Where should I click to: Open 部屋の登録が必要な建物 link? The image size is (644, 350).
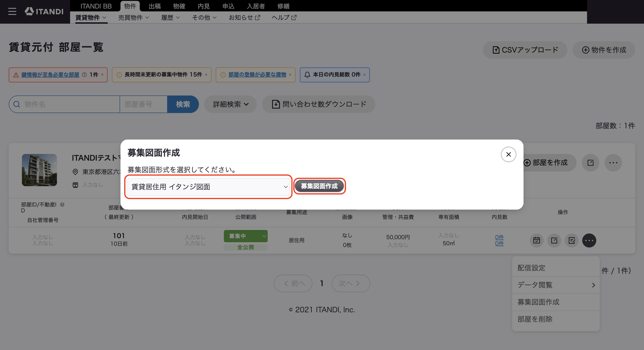pyautogui.click(x=257, y=75)
